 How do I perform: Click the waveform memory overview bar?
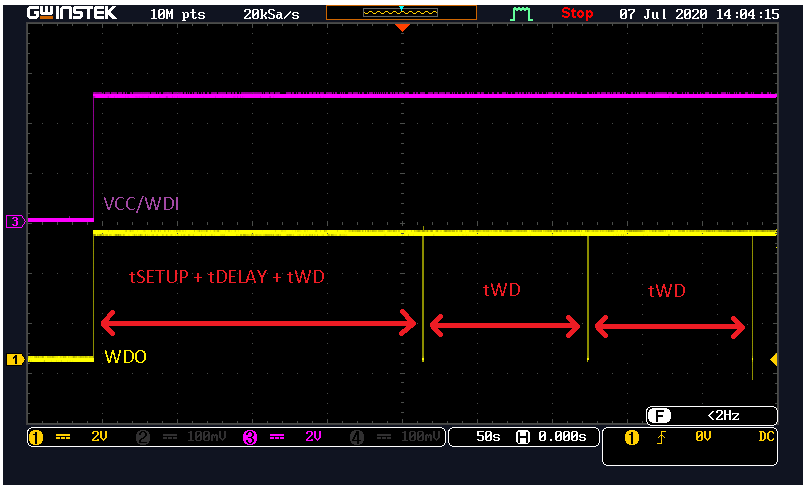[x=401, y=13]
